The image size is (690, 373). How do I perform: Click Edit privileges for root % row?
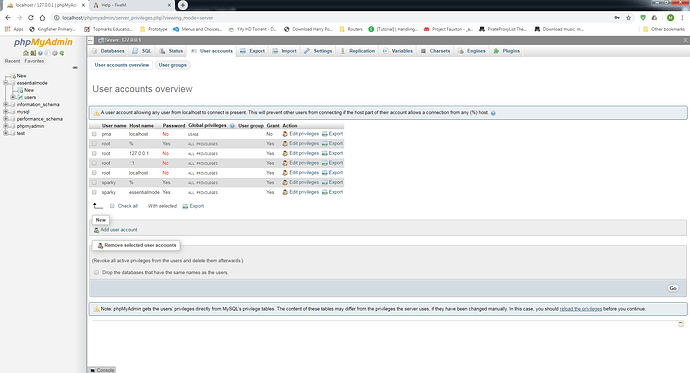click(304, 143)
